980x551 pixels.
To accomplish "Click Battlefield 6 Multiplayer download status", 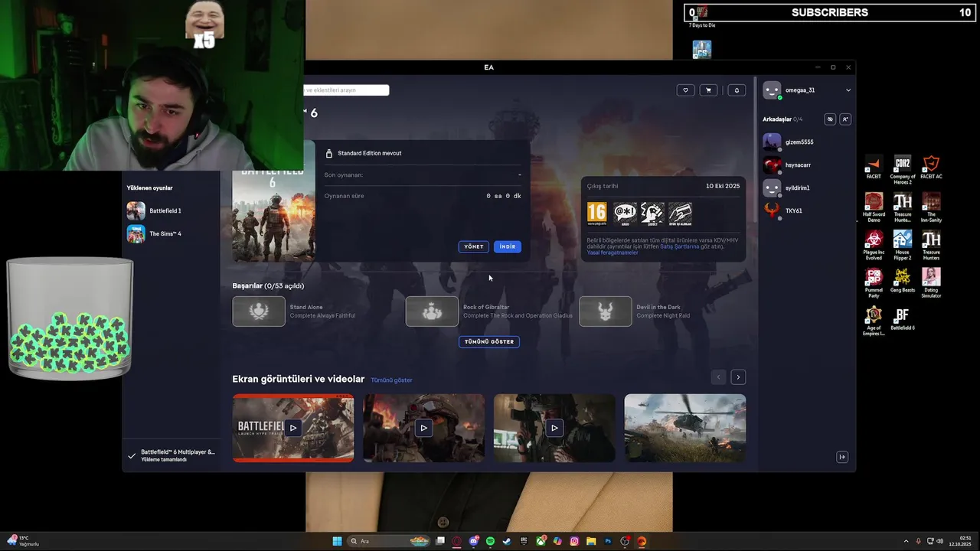I will [x=173, y=455].
